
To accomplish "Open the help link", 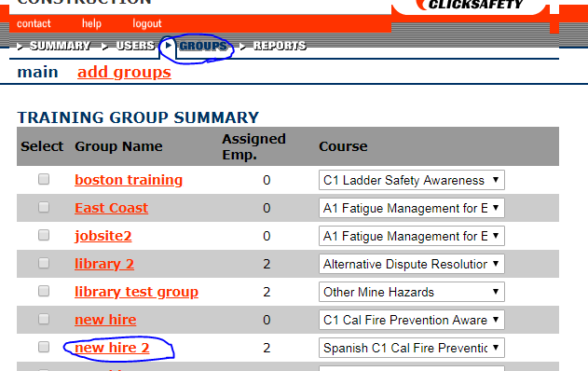I will point(91,23).
